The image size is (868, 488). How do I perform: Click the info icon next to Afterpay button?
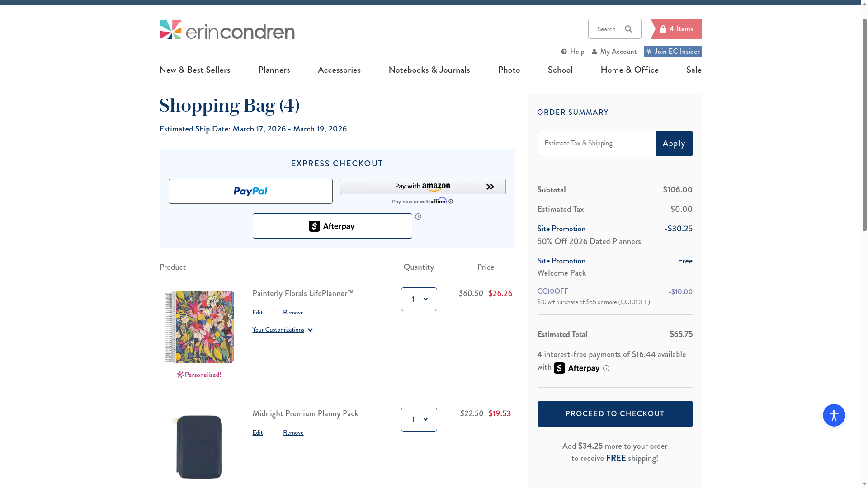[x=418, y=217]
